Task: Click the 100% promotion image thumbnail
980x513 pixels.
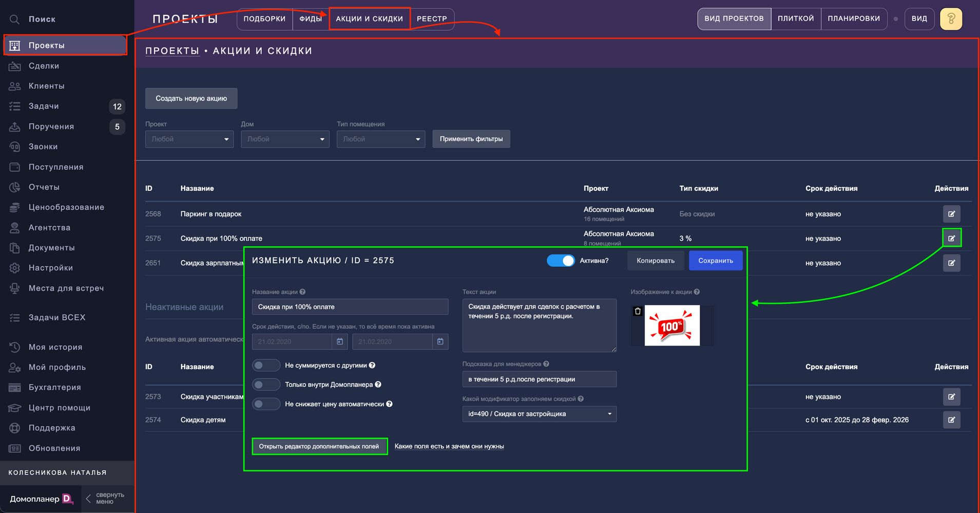Action: [672, 326]
